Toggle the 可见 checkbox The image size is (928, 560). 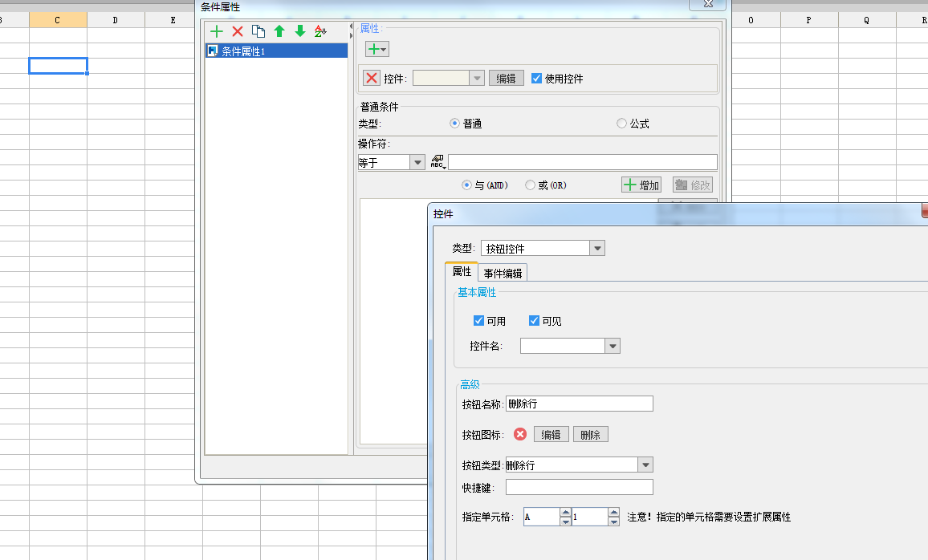tap(534, 320)
